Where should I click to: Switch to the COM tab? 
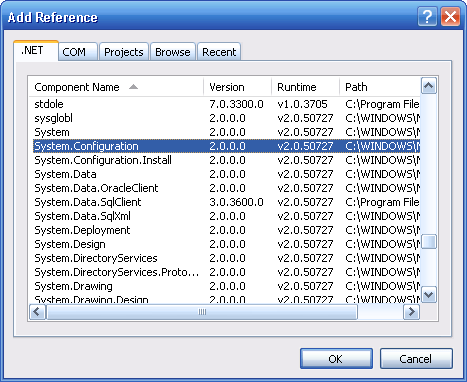pos(78,52)
